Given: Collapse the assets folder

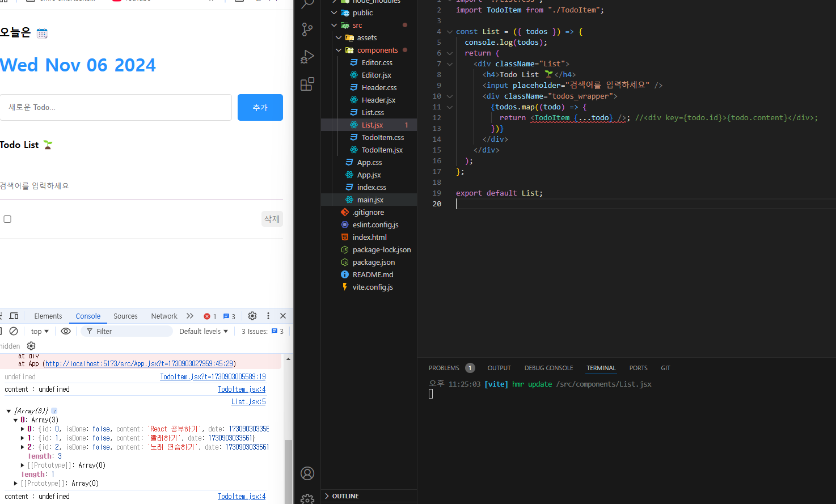Looking at the screenshot, I should [x=339, y=37].
